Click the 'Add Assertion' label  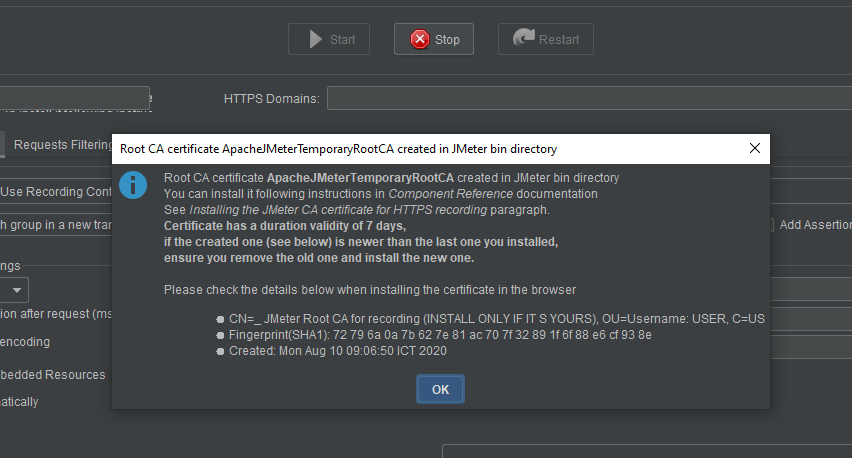pyautogui.click(x=816, y=225)
